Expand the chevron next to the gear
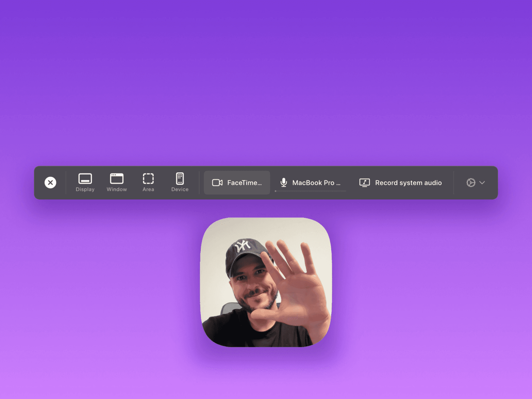Screen dimensions: 532x399 pyautogui.click(x=482, y=183)
